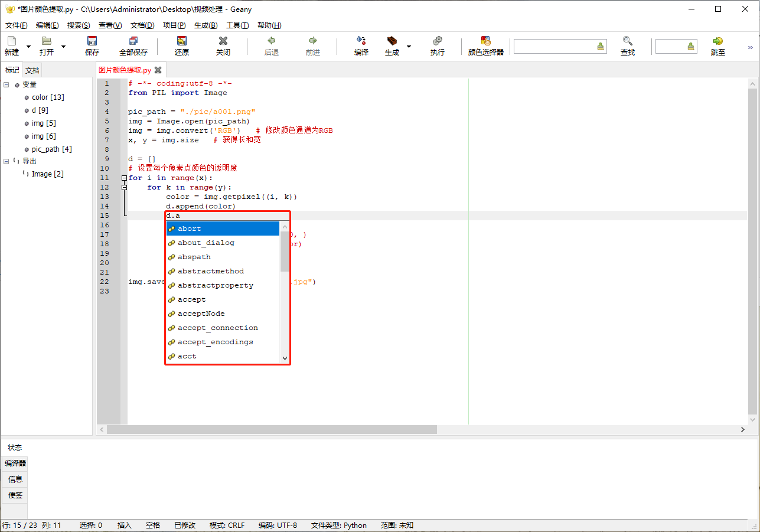
Task: Select the 编译器 panel at the bottom
Action: point(14,463)
